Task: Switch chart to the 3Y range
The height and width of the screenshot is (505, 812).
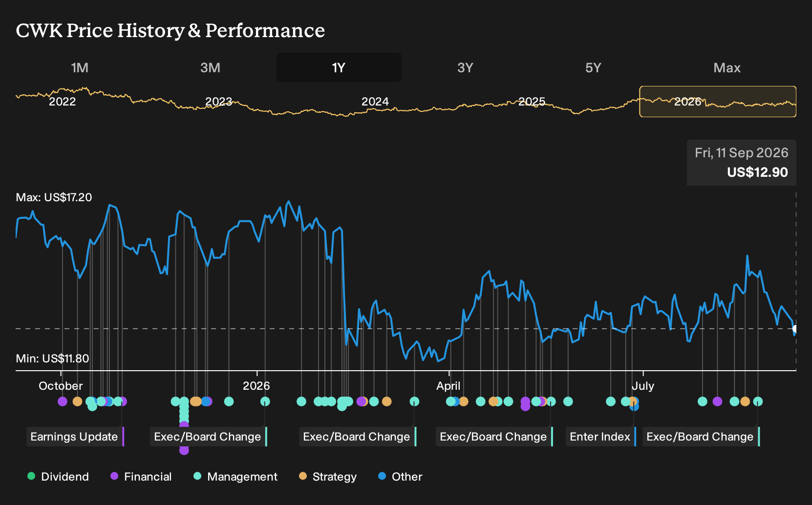Action: 465,67
